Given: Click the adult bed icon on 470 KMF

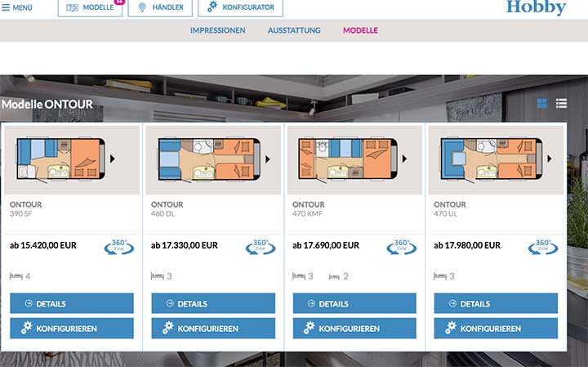Looking at the screenshot, I should [299, 276].
